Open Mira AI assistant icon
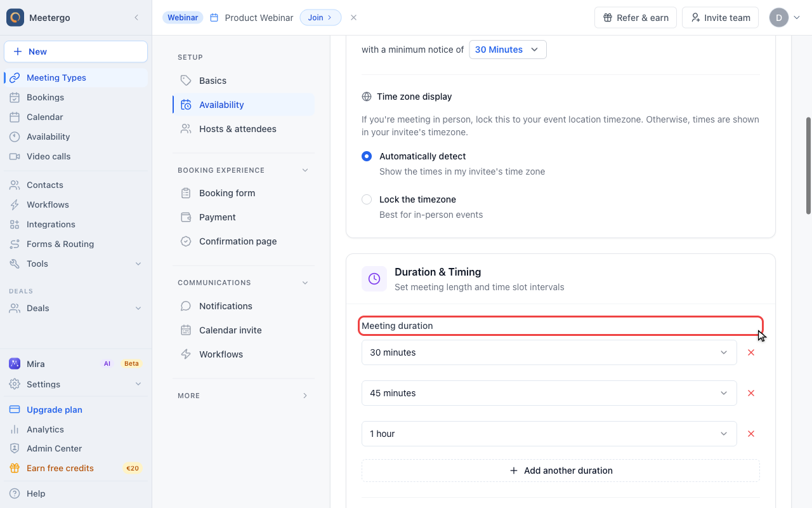The width and height of the screenshot is (812, 508). click(x=15, y=364)
